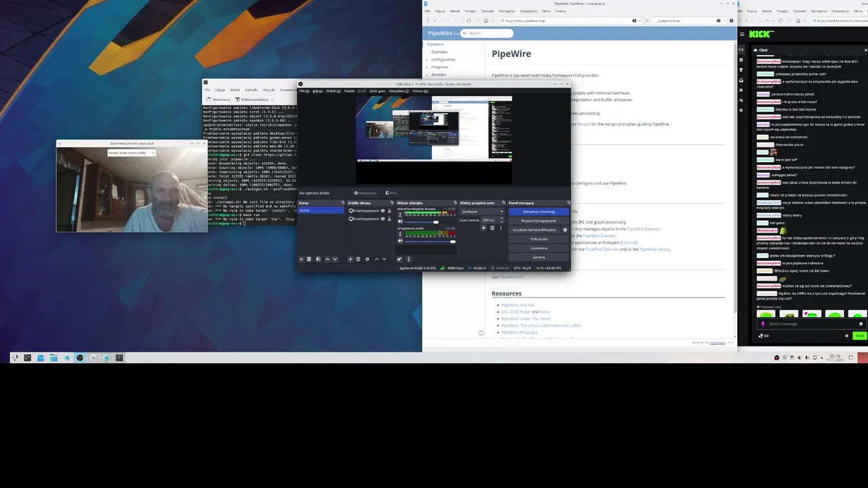Open Zbiór scen menu in OBS

pos(377,91)
